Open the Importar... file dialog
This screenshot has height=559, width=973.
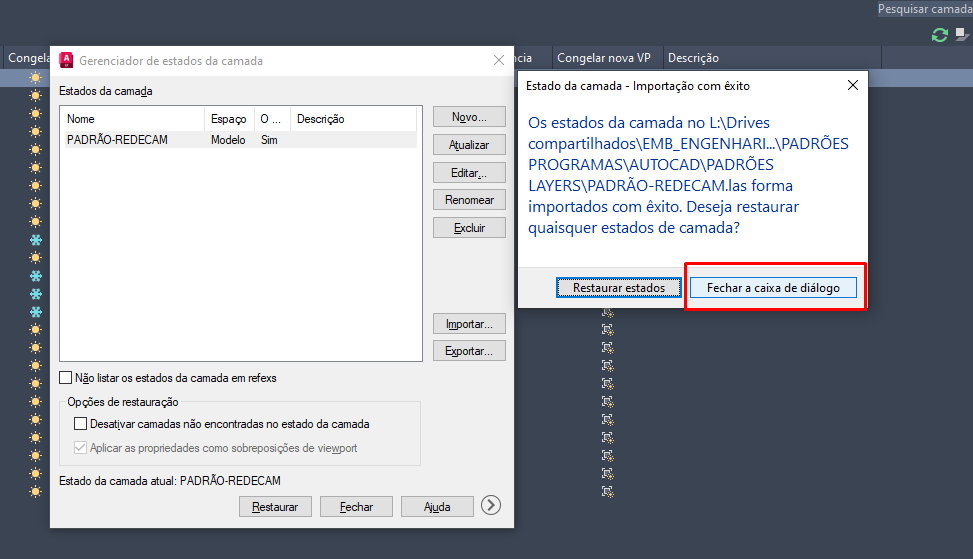(x=469, y=324)
